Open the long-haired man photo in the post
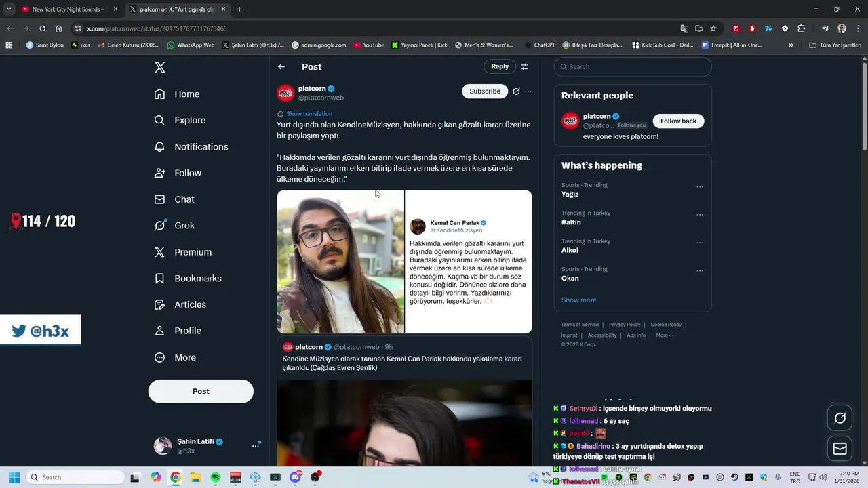Viewport: 868px width, 488px height. click(340, 262)
